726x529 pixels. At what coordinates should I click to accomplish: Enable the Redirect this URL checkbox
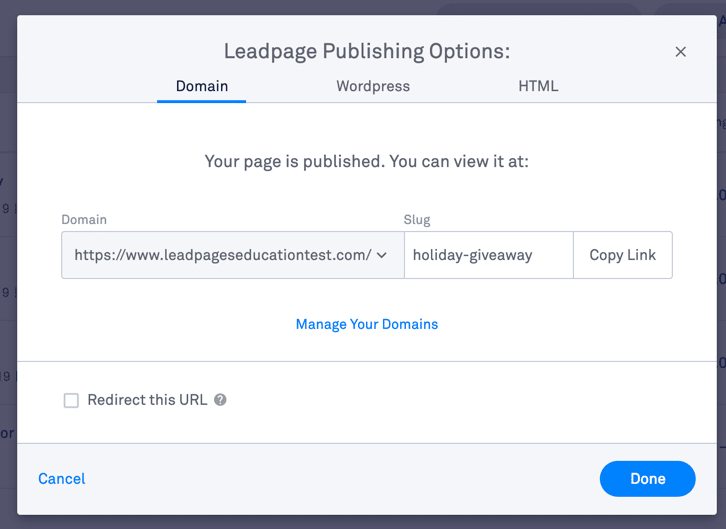(71, 400)
